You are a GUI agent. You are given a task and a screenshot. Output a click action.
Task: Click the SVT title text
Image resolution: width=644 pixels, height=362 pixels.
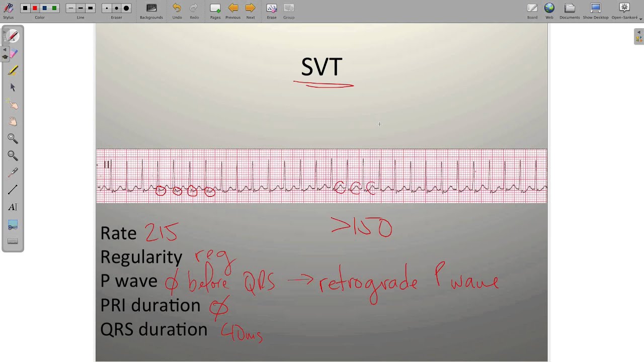pyautogui.click(x=321, y=67)
